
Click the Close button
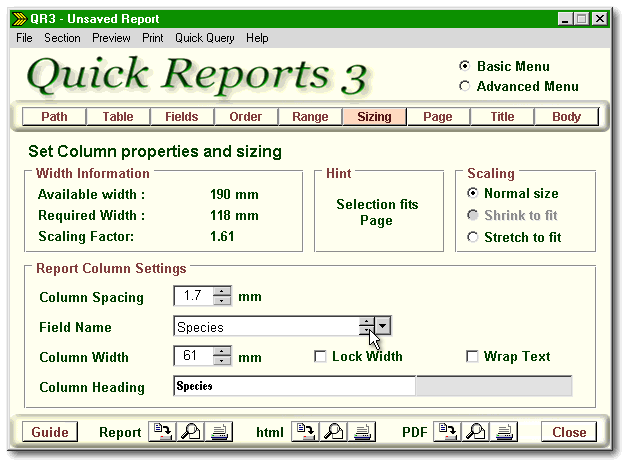[569, 432]
